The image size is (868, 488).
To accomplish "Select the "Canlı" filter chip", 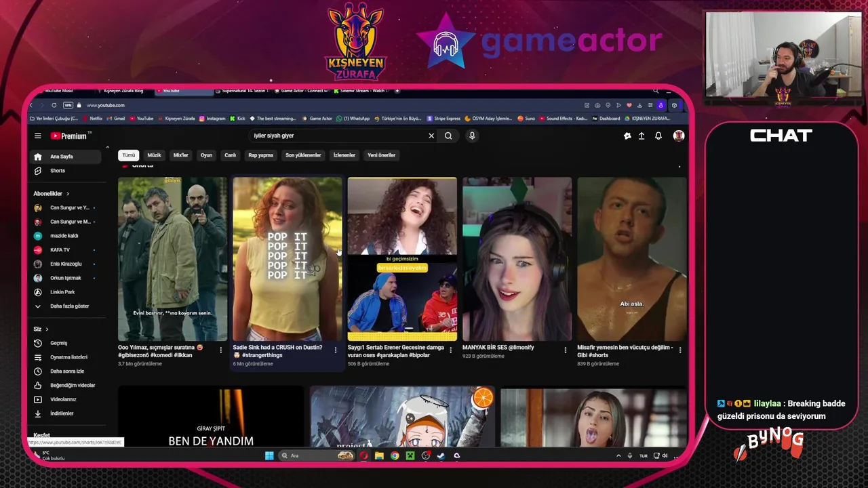I will click(x=231, y=155).
